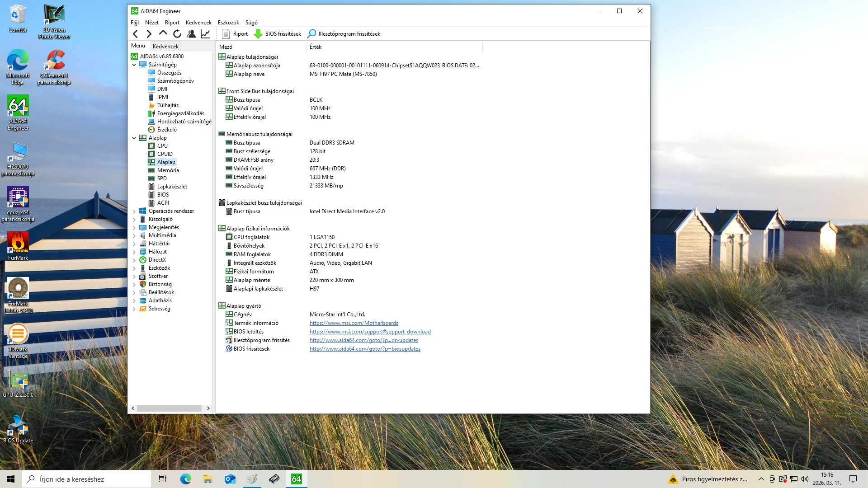Expand the Megjelenítés tree node
868x488 pixels.
point(134,227)
